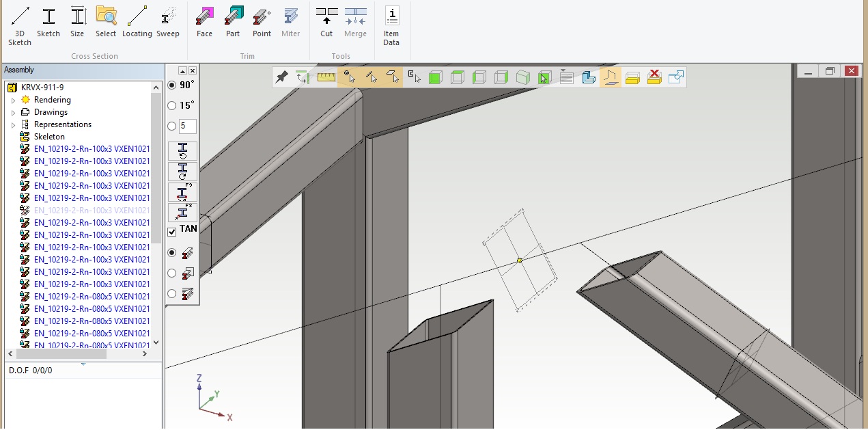Click the Sweep cross section button
The width and height of the screenshot is (868, 430).
168,22
